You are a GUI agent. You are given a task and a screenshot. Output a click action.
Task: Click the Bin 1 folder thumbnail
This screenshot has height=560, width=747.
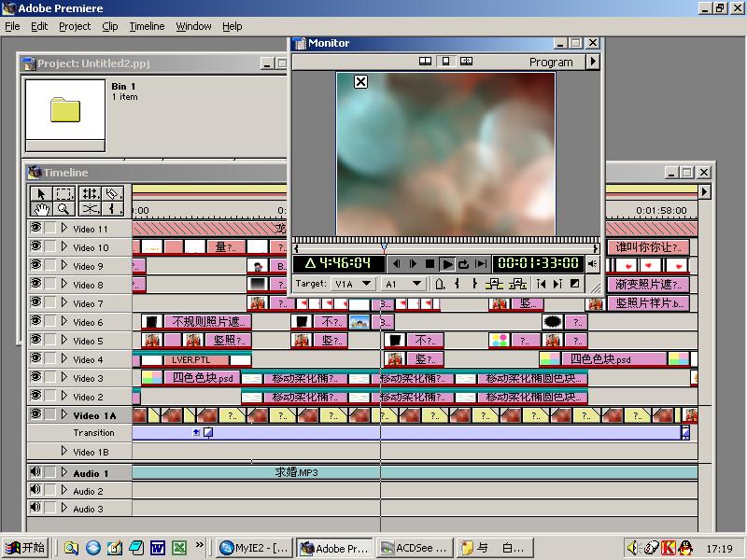65,109
